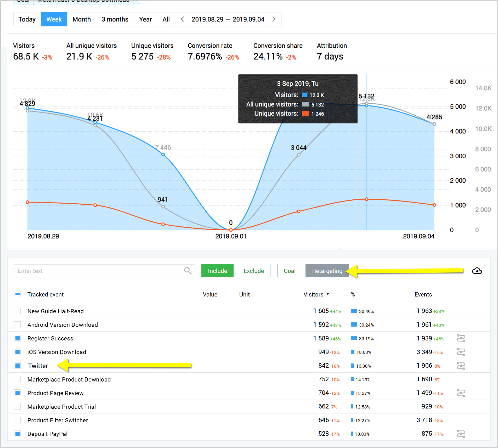Screen dimensions: 498x448
Task: Advance to next date range arrow
Action: click(x=274, y=19)
